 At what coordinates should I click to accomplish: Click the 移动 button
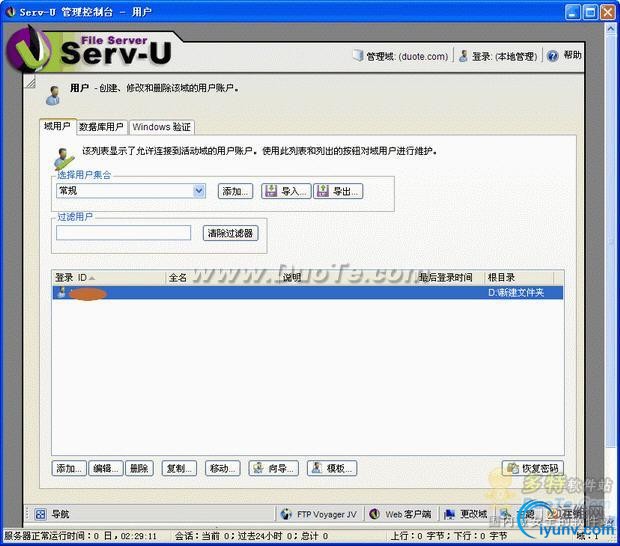point(223,469)
